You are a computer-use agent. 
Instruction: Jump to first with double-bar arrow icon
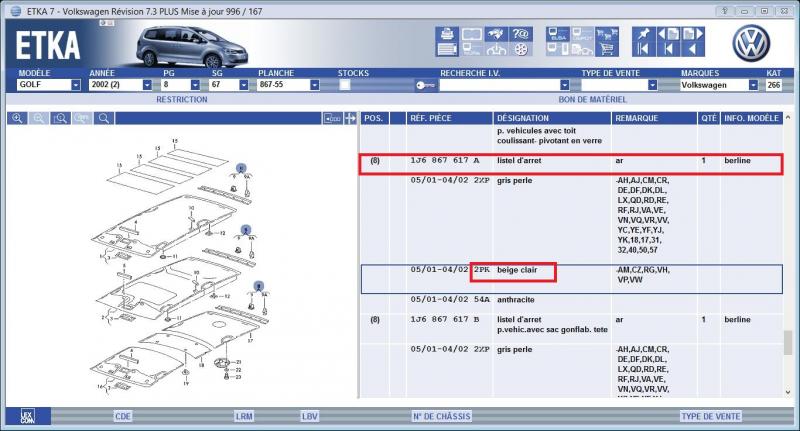pos(643,49)
